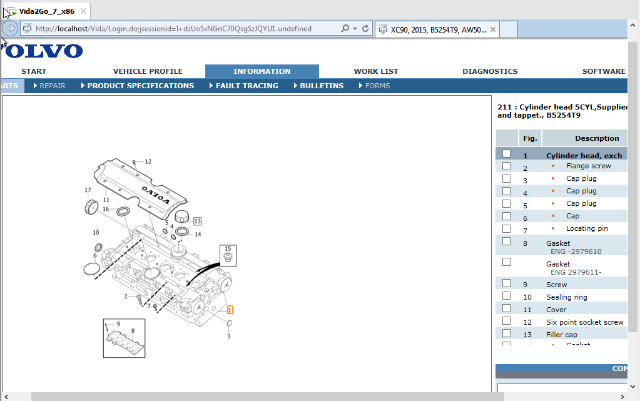Check the box for Flange screw
This screenshot has height=401, width=640.
point(506,166)
